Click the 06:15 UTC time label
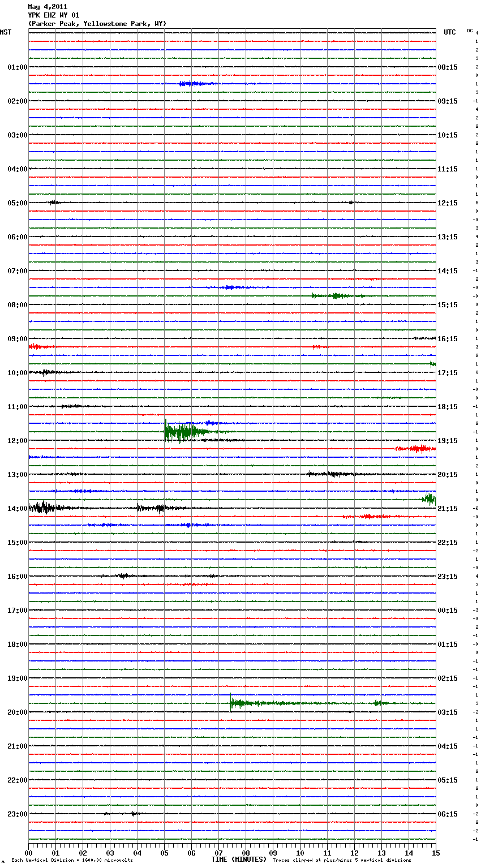 tap(448, 814)
